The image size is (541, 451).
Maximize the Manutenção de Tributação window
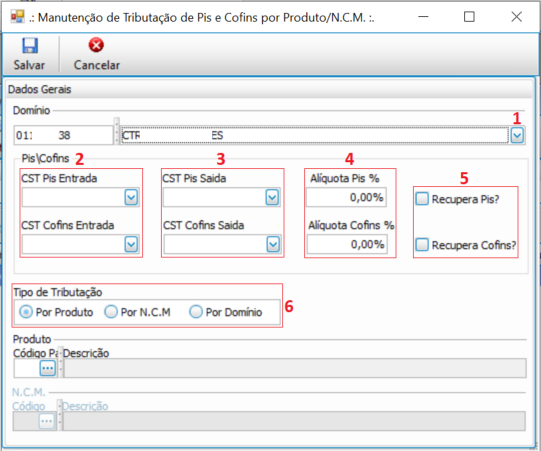click(x=469, y=17)
